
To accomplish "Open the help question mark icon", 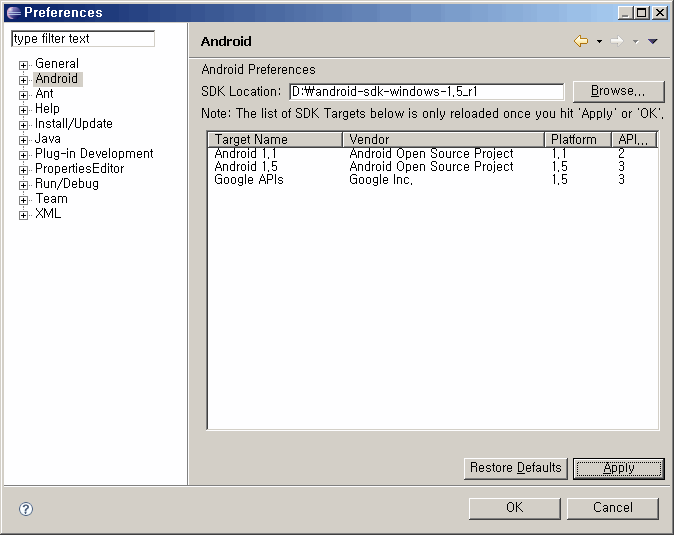I will coord(26,509).
